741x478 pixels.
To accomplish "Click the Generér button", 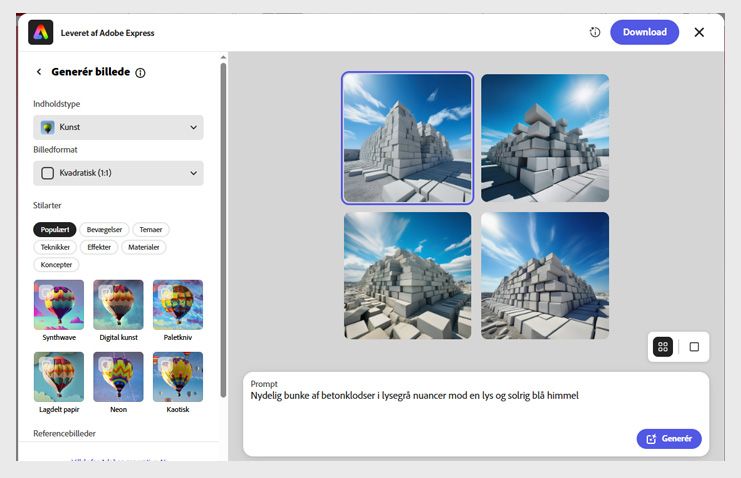I will tap(669, 439).
